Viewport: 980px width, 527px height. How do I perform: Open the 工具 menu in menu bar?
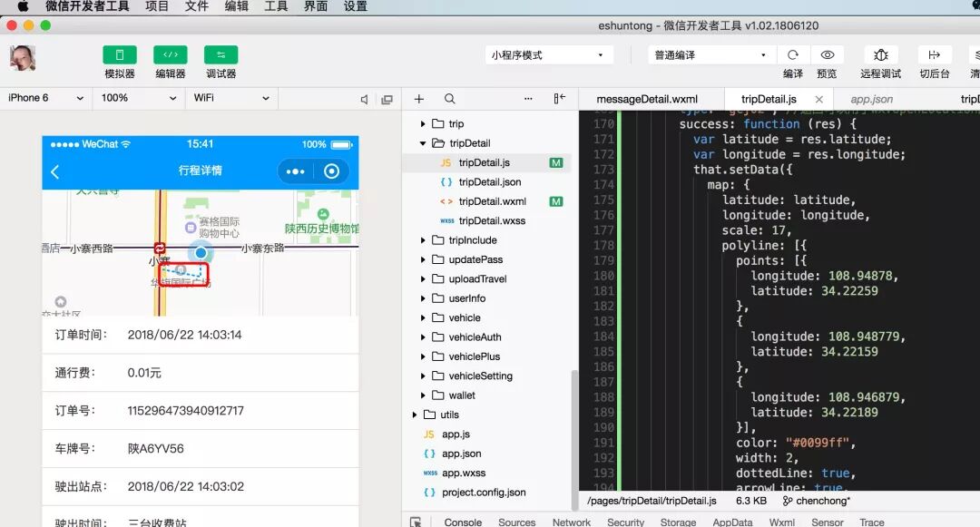[276, 6]
